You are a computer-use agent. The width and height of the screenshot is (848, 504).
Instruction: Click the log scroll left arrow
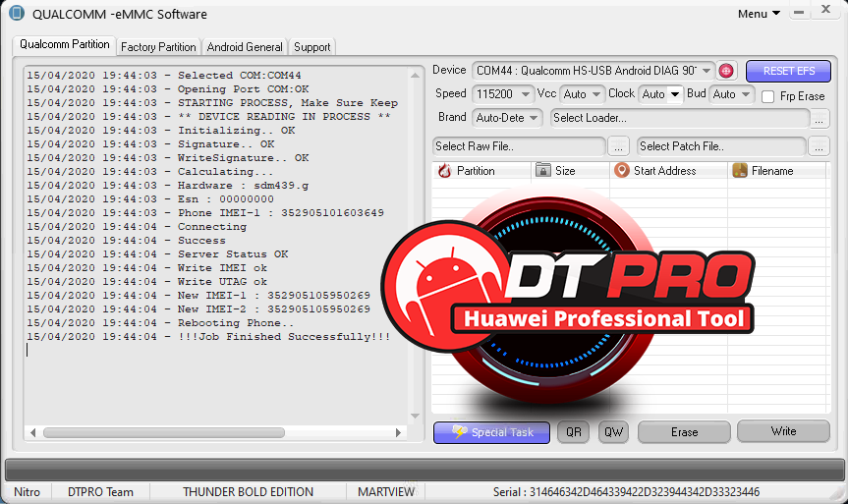pyautogui.click(x=33, y=432)
